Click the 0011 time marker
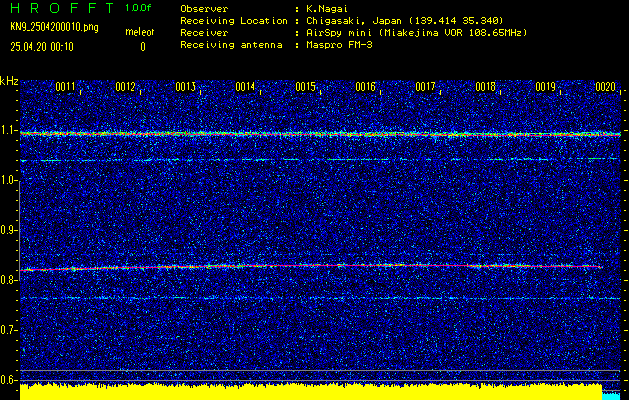Screen dimensions: 629x400 tap(65, 87)
